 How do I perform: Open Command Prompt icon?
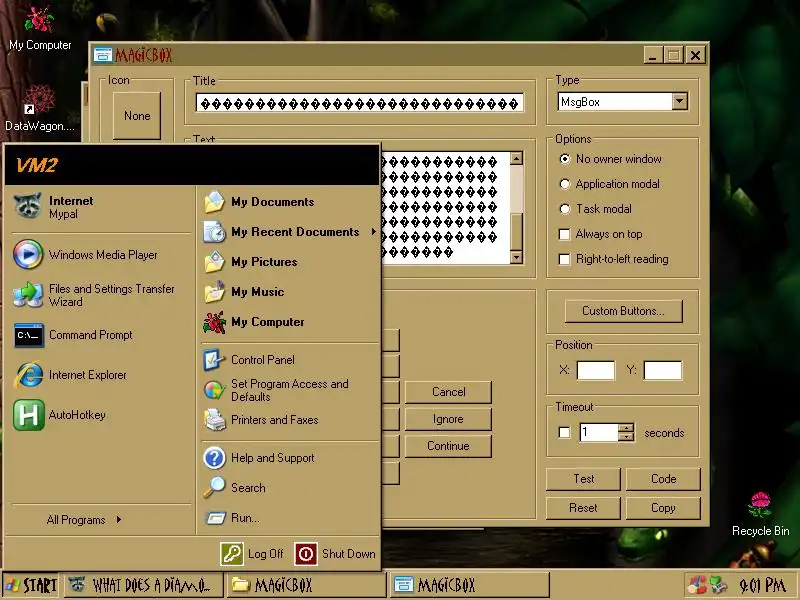[x=29, y=335]
